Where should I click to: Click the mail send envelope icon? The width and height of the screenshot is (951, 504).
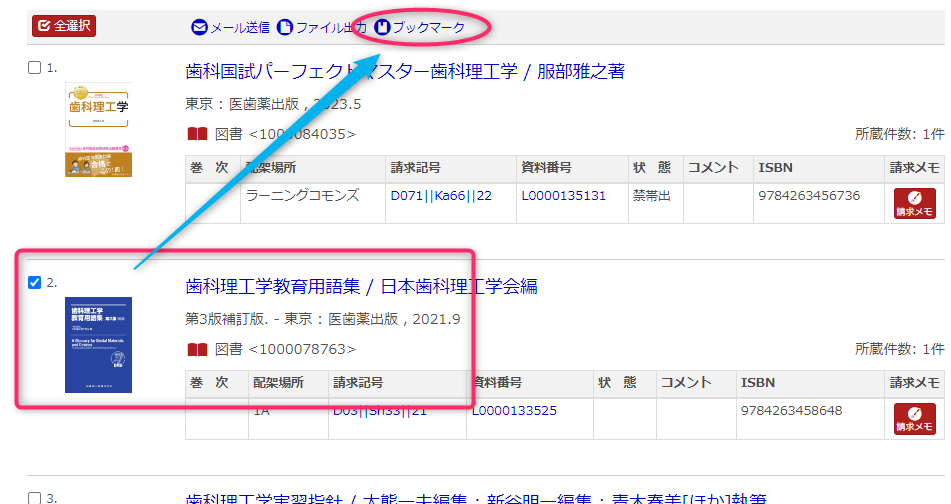coord(199,27)
